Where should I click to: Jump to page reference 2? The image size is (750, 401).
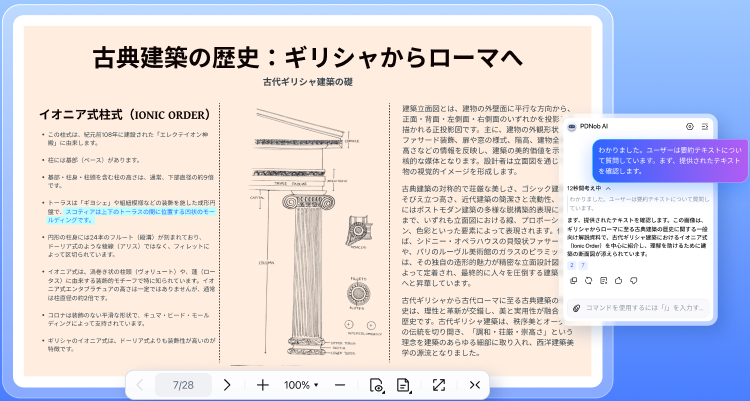click(572, 265)
